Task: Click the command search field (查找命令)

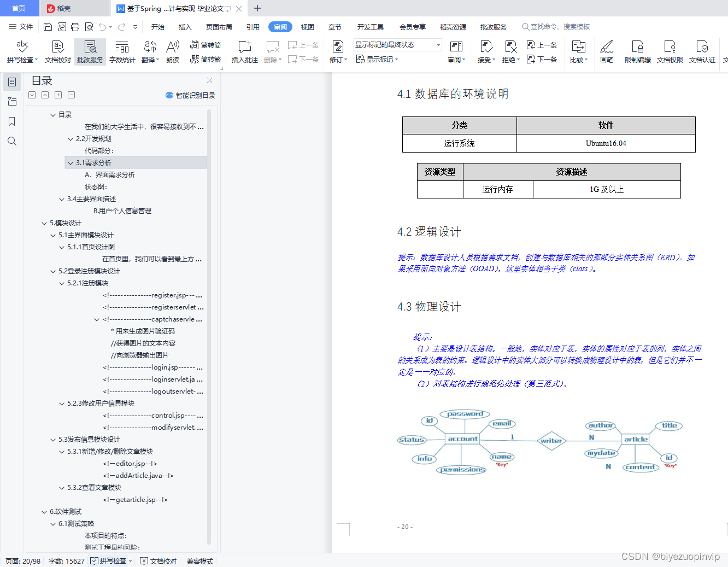Action: point(556,27)
